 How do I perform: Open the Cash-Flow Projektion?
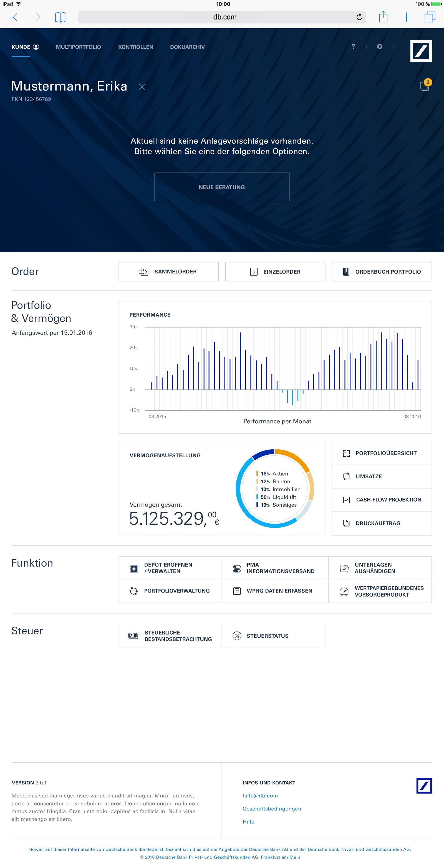coord(381,500)
